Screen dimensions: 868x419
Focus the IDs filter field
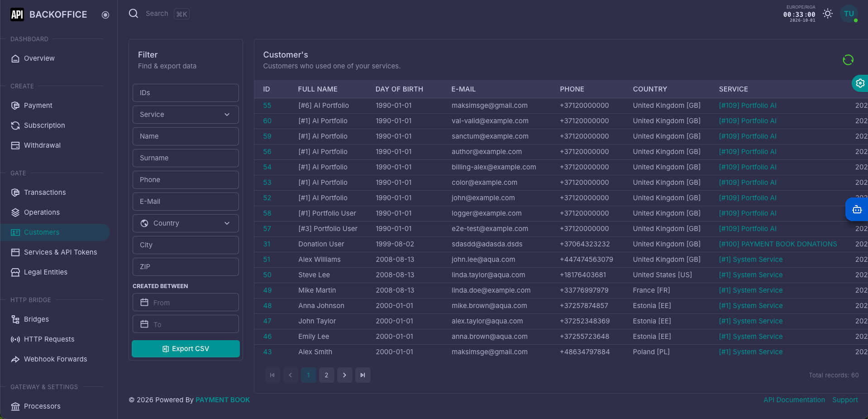[186, 93]
